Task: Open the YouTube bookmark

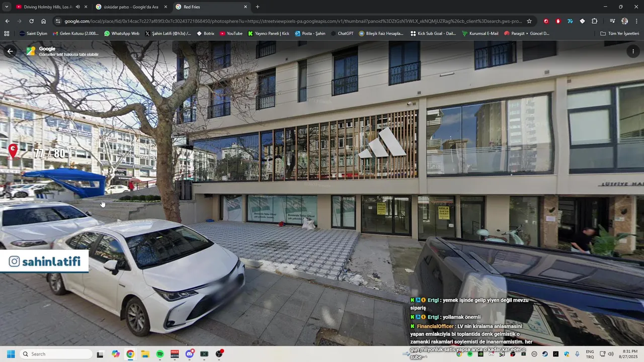Action: (x=231, y=34)
